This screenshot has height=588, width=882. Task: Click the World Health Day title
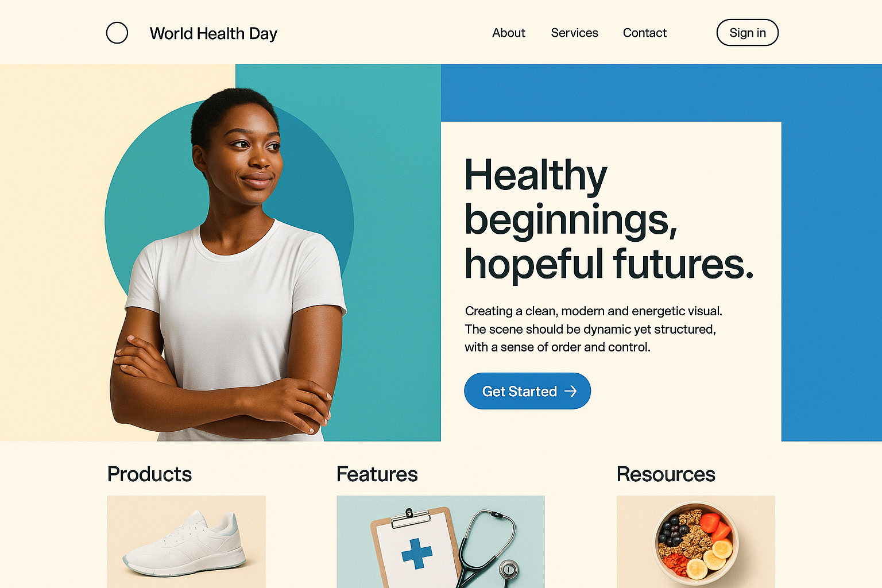pos(214,33)
